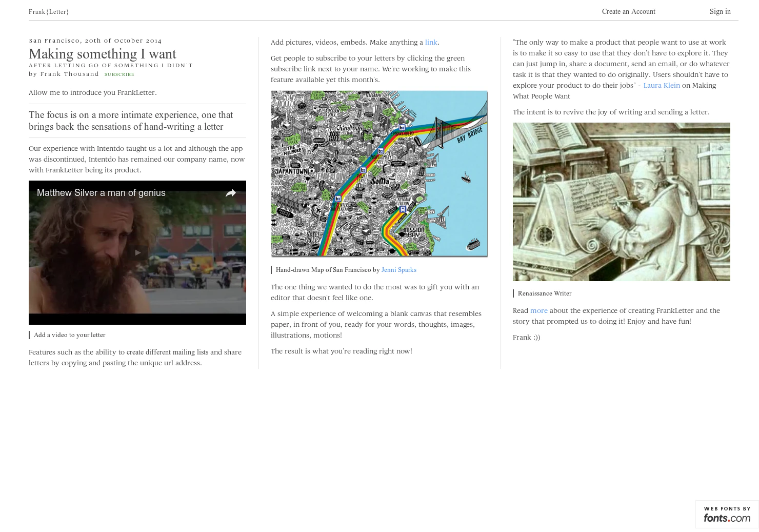This screenshot has height=532, width=759.
Task: Click the date 'San Francisco, 20th of October 2014'
Action: click(x=95, y=41)
